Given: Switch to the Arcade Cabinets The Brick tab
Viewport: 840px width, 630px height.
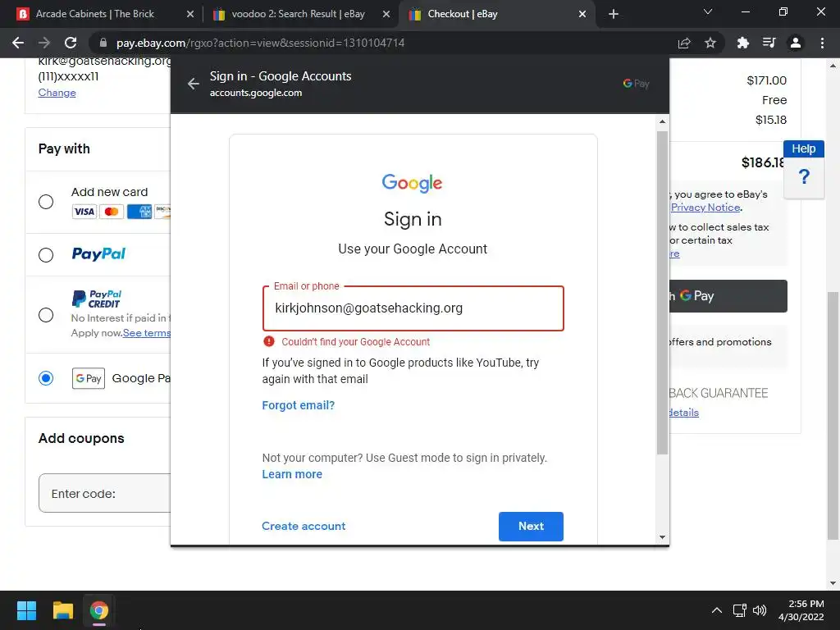Looking at the screenshot, I should point(95,14).
